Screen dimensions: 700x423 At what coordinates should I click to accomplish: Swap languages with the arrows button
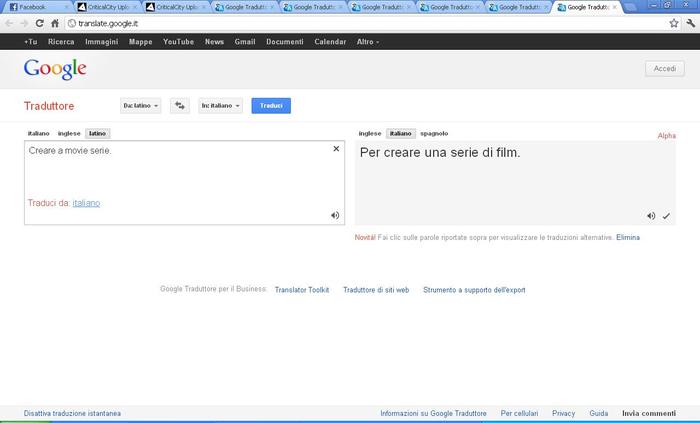(x=179, y=106)
